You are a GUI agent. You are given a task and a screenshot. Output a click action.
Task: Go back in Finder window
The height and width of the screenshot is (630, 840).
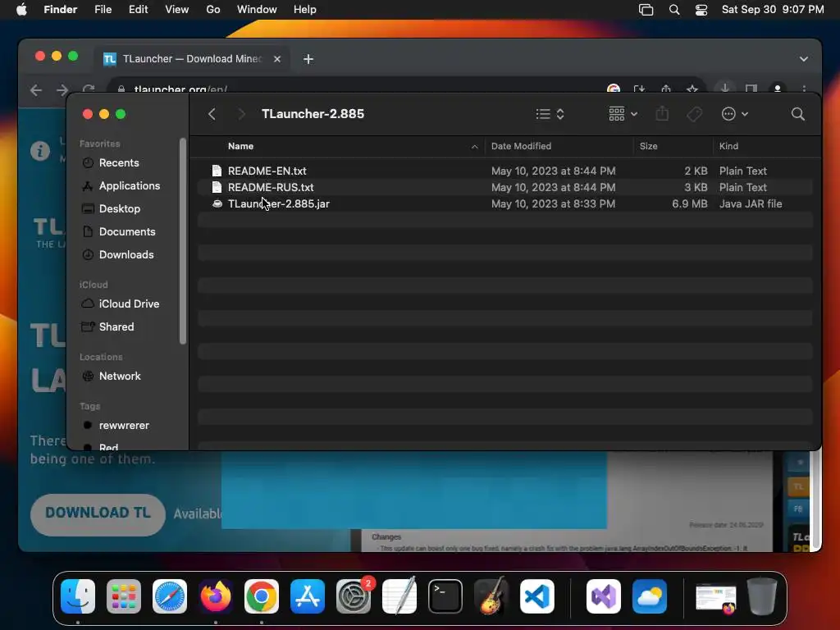(212, 114)
